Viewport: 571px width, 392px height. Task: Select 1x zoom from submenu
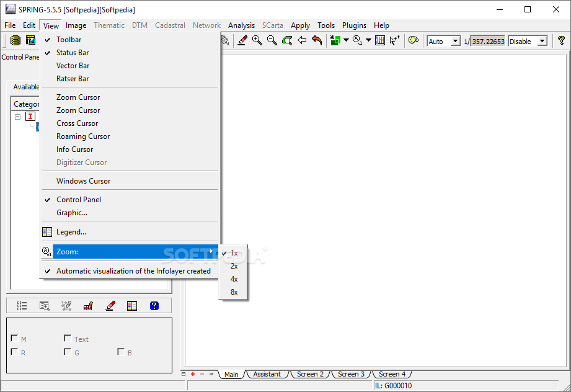tap(234, 253)
